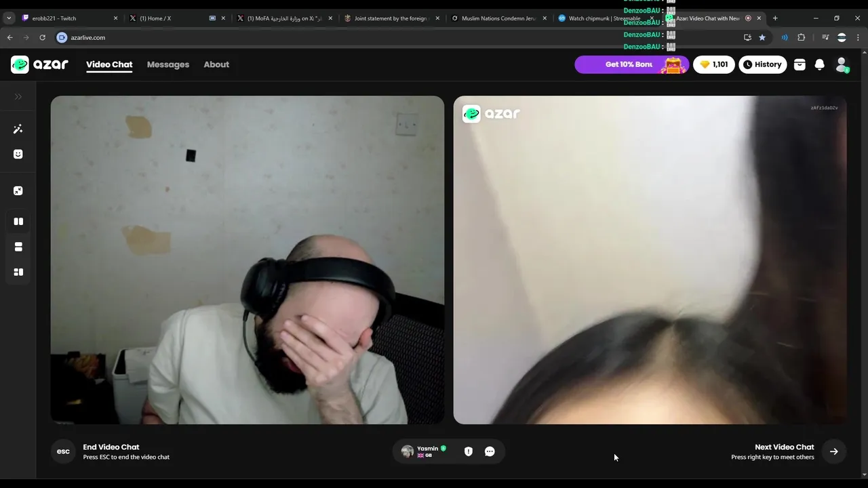
Task: Open the shop bag icon in header
Action: point(800,64)
